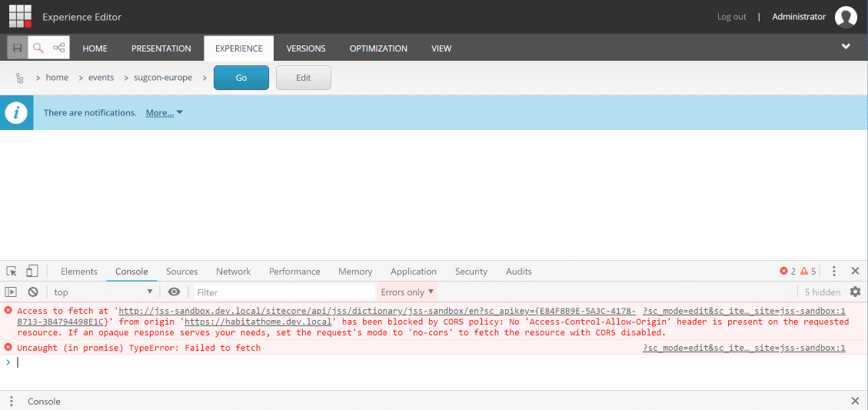
Task: Select the Console drawer label
Action: click(x=44, y=401)
